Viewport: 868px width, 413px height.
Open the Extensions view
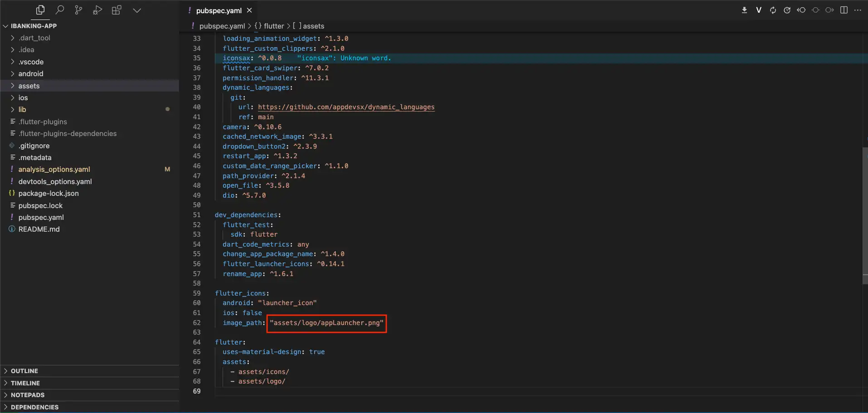click(x=116, y=10)
